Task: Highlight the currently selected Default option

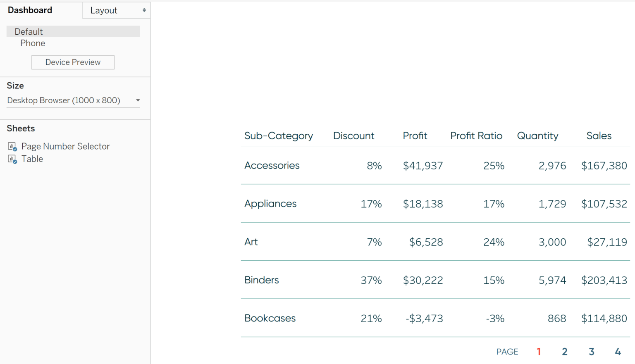Action: pyautogui.click(x=29, y=31)
